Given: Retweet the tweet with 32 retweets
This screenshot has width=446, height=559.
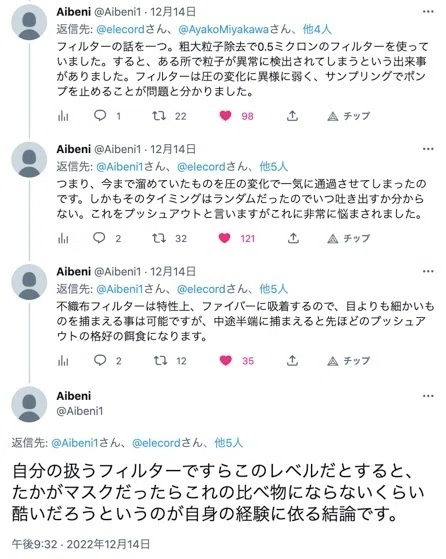Looking at the screenshot, I should click(159, 238).
